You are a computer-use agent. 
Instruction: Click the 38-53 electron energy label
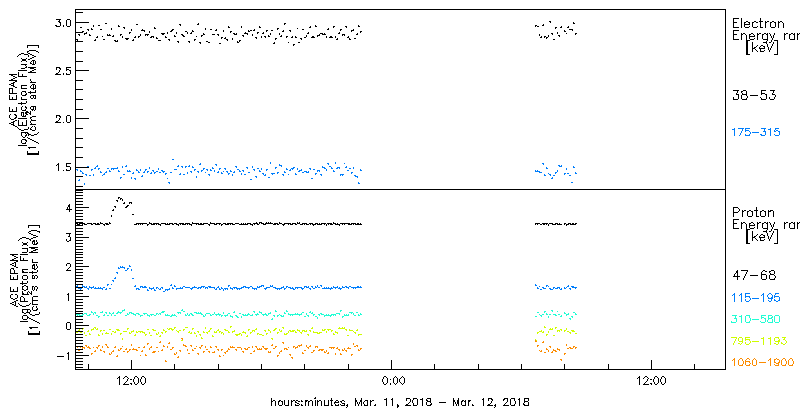[754, 95]
